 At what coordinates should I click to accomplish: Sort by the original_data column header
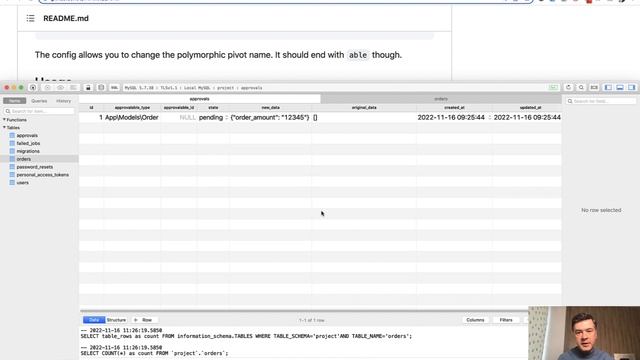click(x=364, y=108)
